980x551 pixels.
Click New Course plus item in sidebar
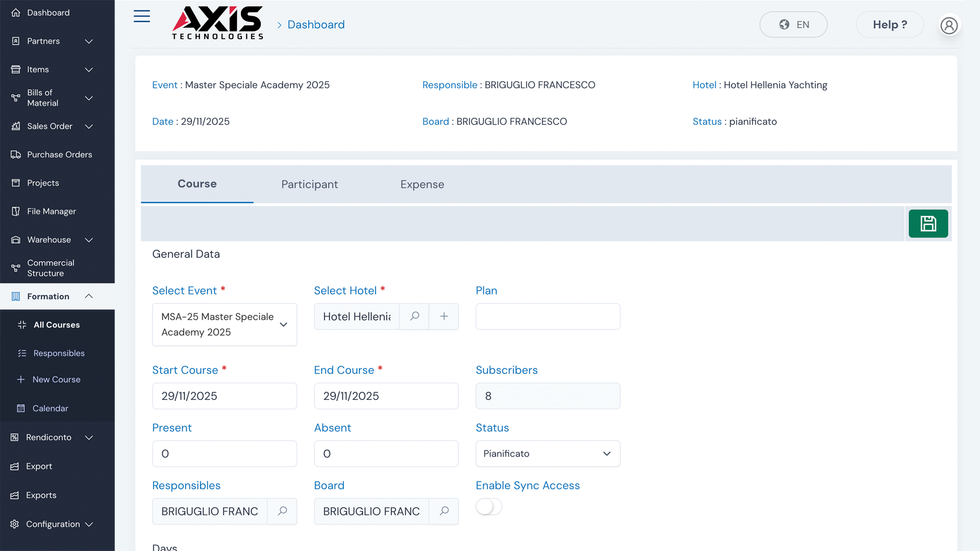(56, 380)
